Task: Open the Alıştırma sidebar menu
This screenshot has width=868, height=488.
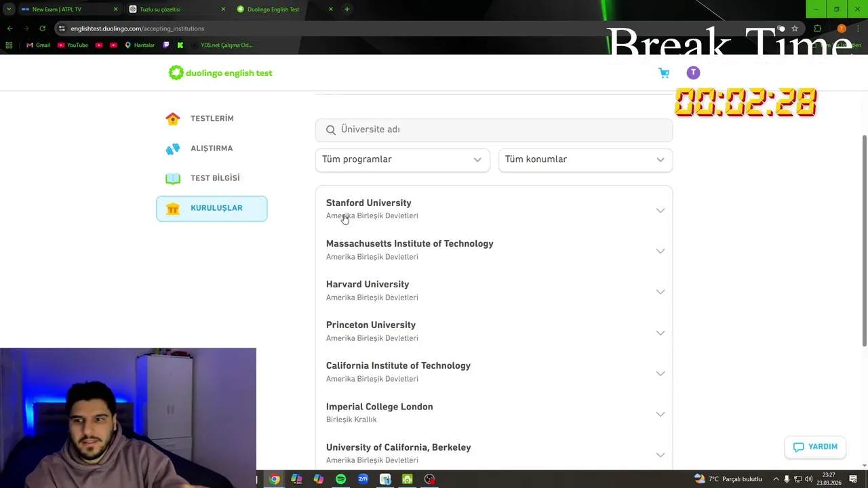Action: tap(212, 148)
